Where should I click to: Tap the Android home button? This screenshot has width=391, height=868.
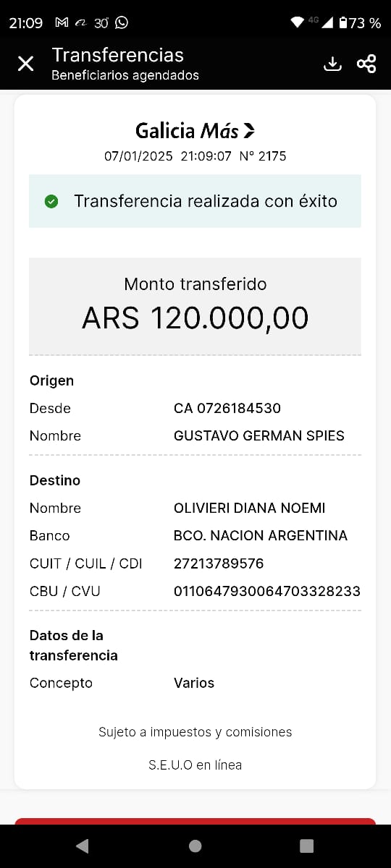tap(195, 846)
